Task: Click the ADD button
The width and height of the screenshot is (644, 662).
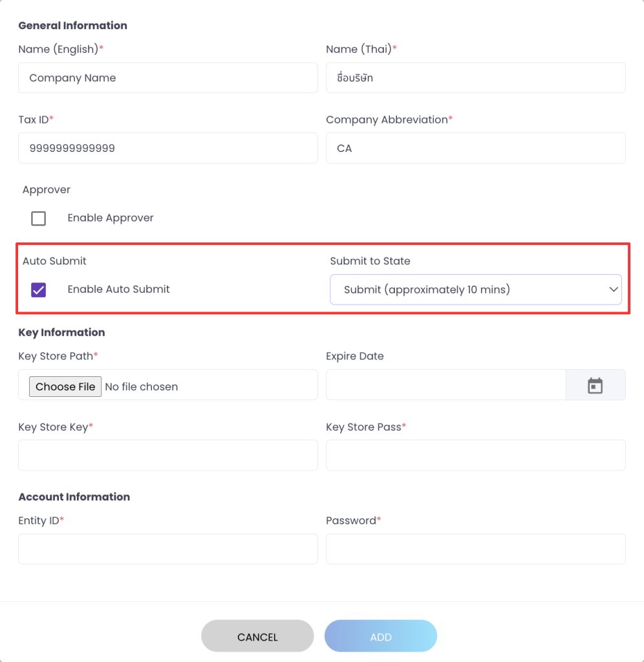Action: [x=381, y=637]
